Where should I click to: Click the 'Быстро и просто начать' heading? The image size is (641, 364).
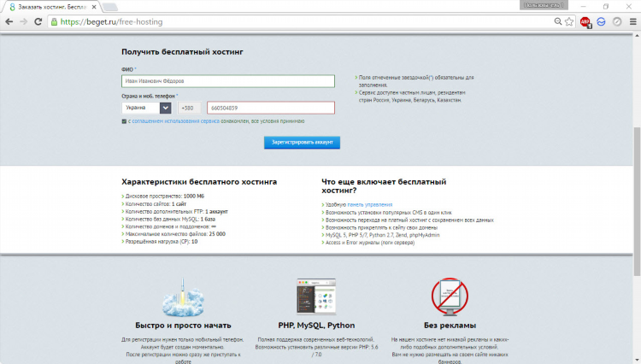click(x=183, y=326)
